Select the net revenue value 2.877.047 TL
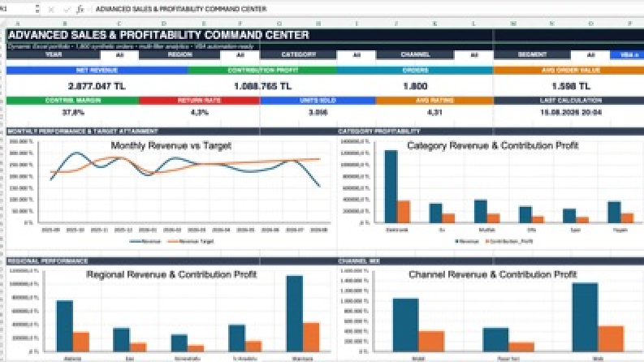 [x=97, y=86]
